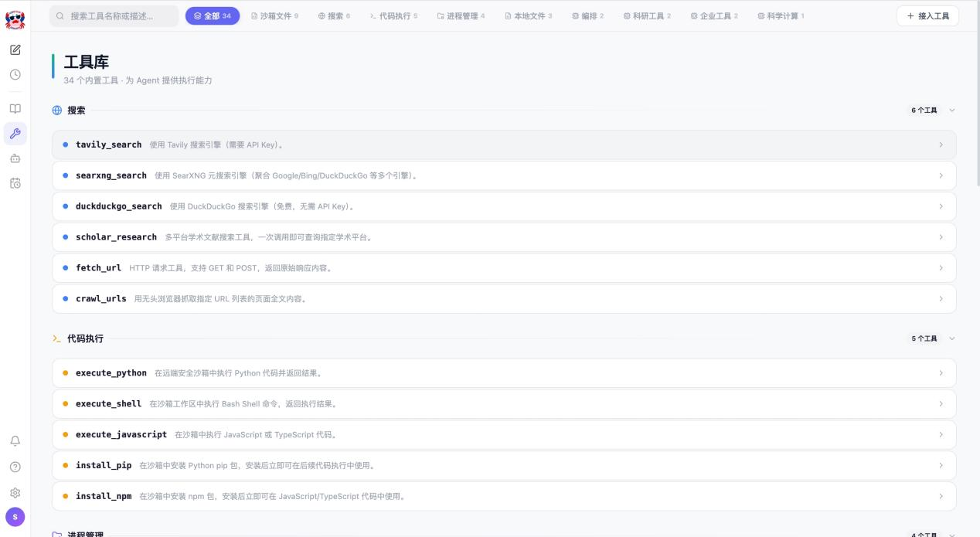Switch to the 沙箱文件 filter tab

tap(274, 15)
